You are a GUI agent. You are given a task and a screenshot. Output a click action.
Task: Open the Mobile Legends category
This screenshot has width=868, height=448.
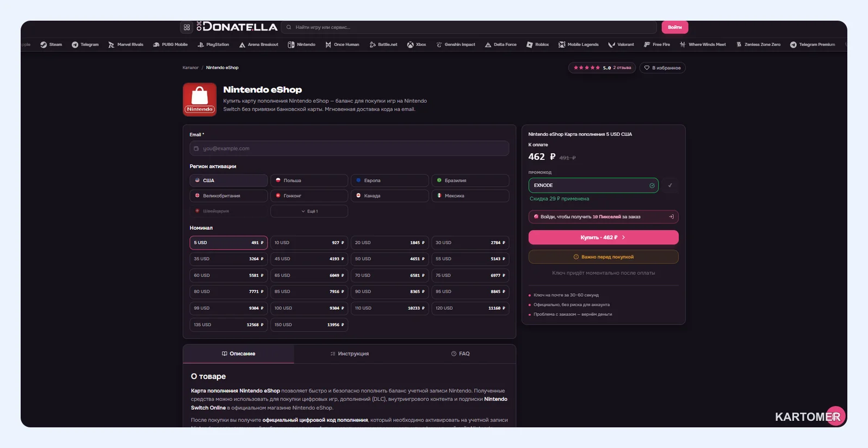(579, 45)
